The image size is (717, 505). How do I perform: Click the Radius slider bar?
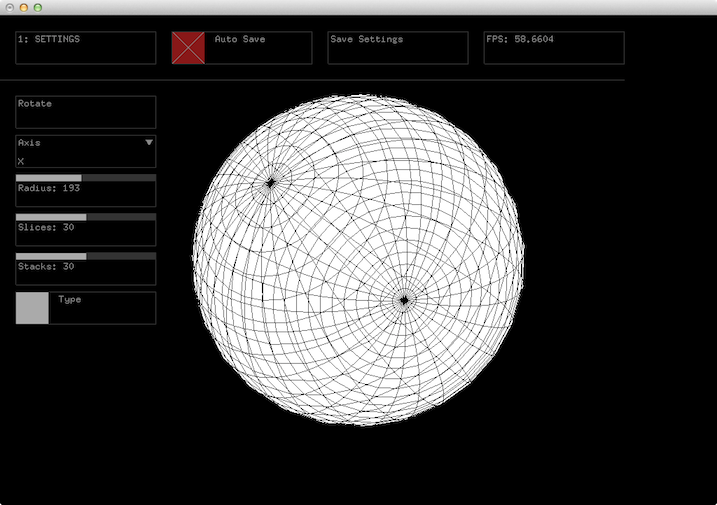click(85, 178)
